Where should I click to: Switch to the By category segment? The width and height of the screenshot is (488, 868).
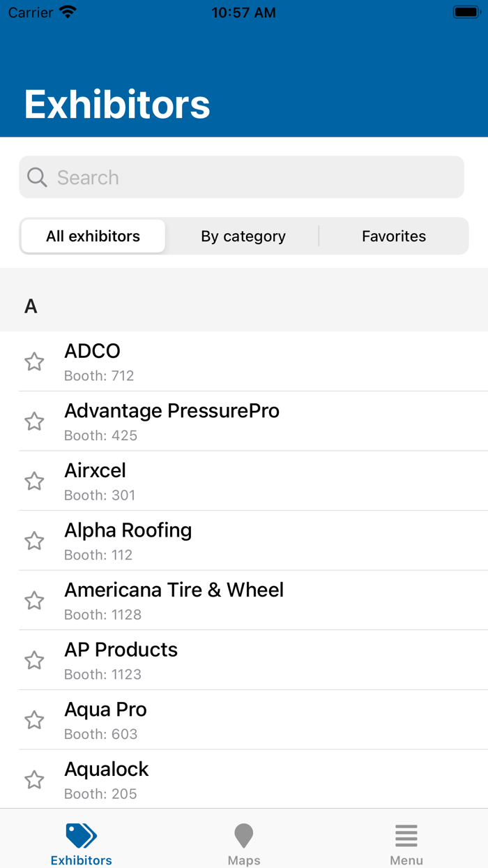click(243, 237)
